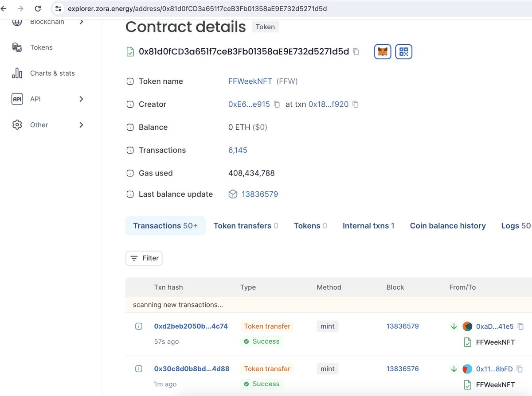This screenshot has width=532, height=396.
Task: Click the Txn hash column header
Action: coord(168,287)
